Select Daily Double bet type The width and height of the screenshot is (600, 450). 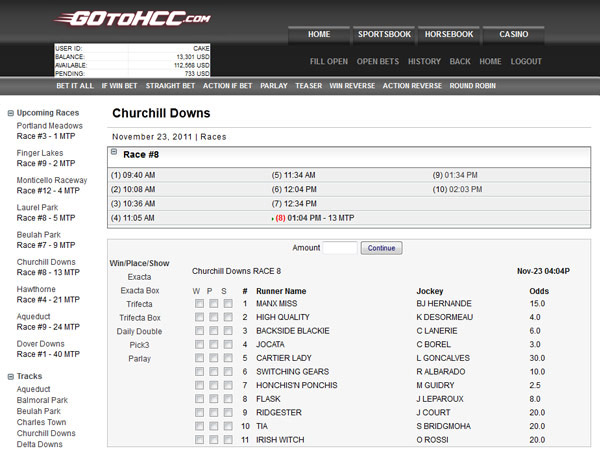[139, 331]
